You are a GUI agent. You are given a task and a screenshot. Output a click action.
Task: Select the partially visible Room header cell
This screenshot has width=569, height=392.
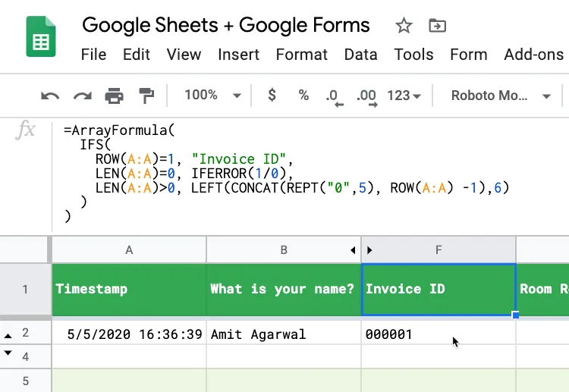tap(543, 290)
